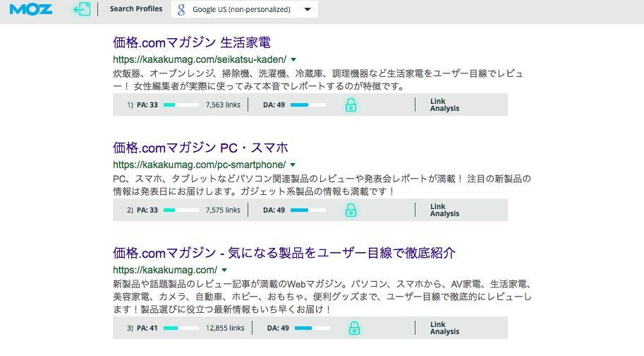Open Link Analysis for result 2
Image resolution: width=644 pixels, height=356 pixels.
(x=444, y=210)
